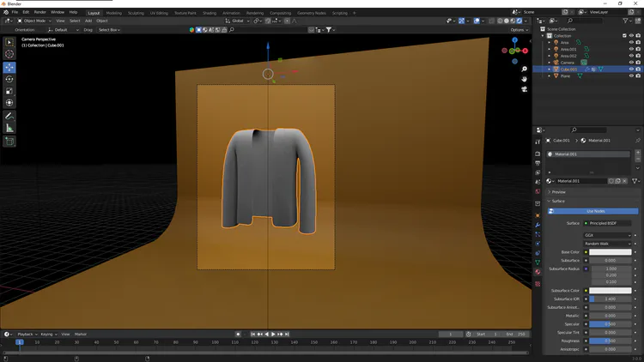This screenshot has height=362, width=644.
Task: Collapse the Collection tree node
Action: 543,36
